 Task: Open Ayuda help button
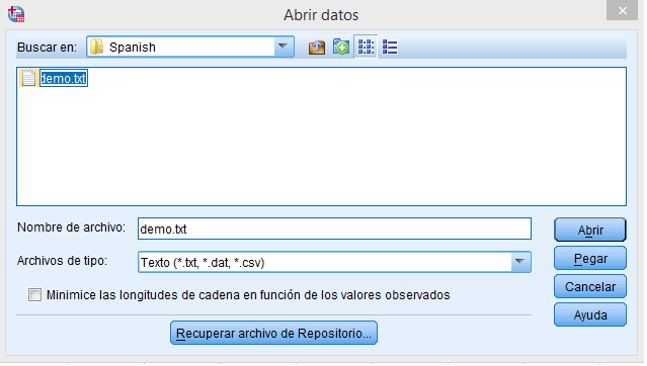coord(590,315)
